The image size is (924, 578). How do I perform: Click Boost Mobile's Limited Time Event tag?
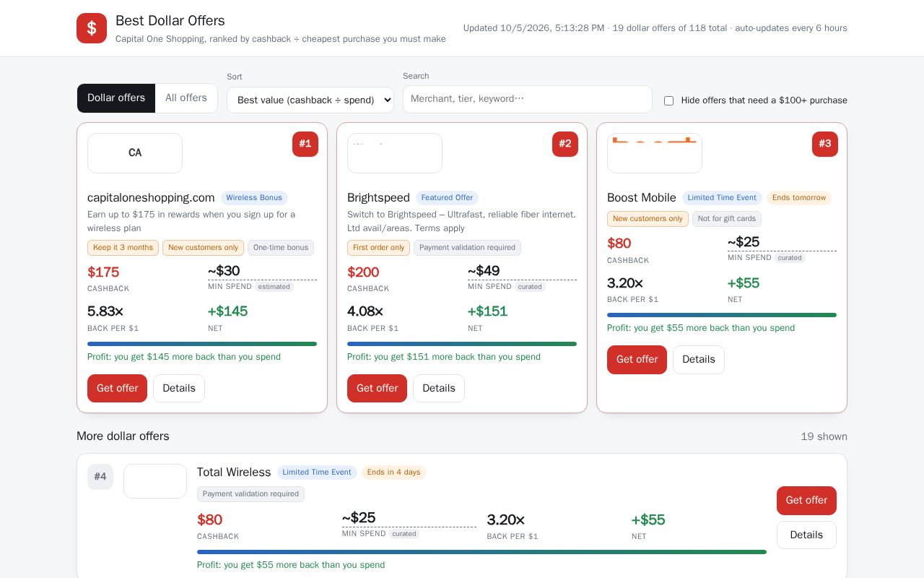[722, 198]
